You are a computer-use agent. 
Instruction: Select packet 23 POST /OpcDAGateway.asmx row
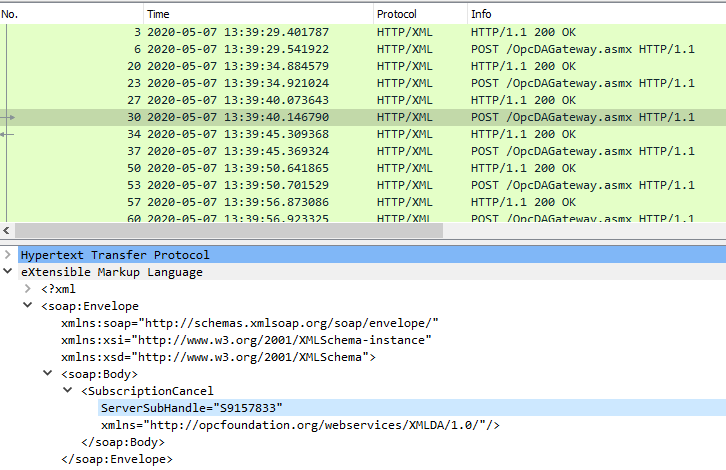coord(300,83)
